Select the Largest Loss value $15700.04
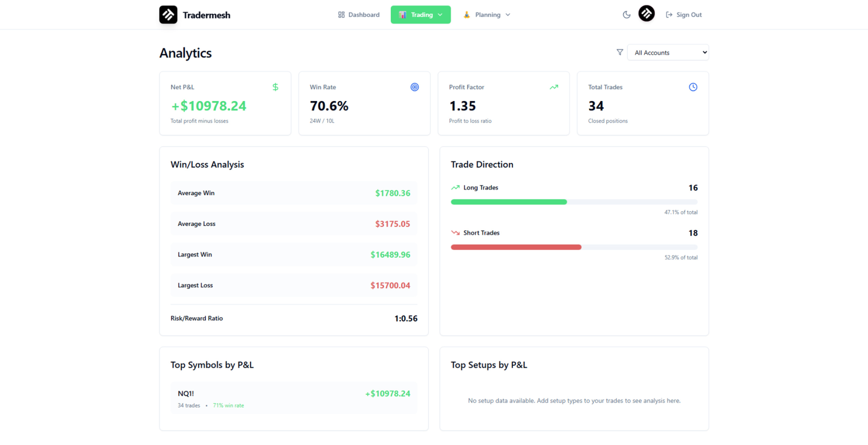This screenshot has width=868, height=445. coord(390,285)
